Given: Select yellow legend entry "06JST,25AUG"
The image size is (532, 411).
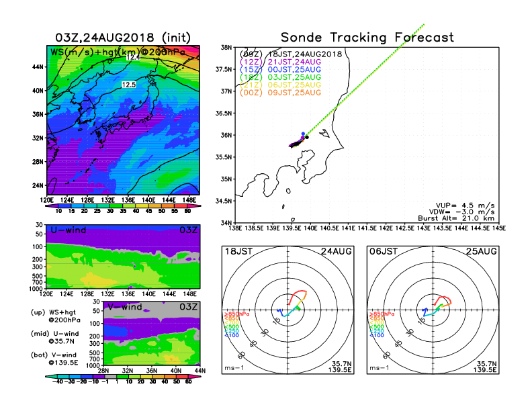Looking at the screenshot, I should 294,85.
